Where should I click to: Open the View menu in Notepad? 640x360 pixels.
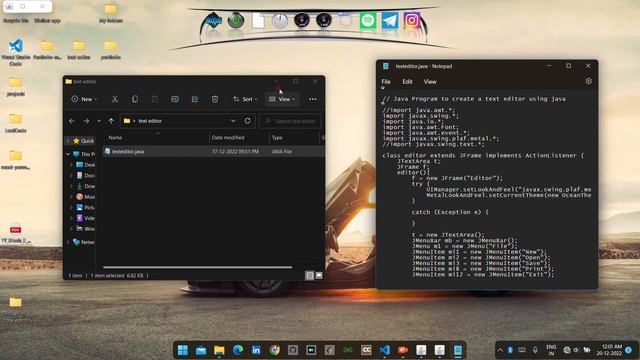tap(430, 82)
